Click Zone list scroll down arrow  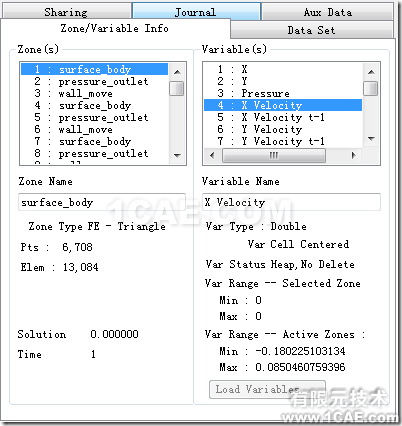point(177,156)
